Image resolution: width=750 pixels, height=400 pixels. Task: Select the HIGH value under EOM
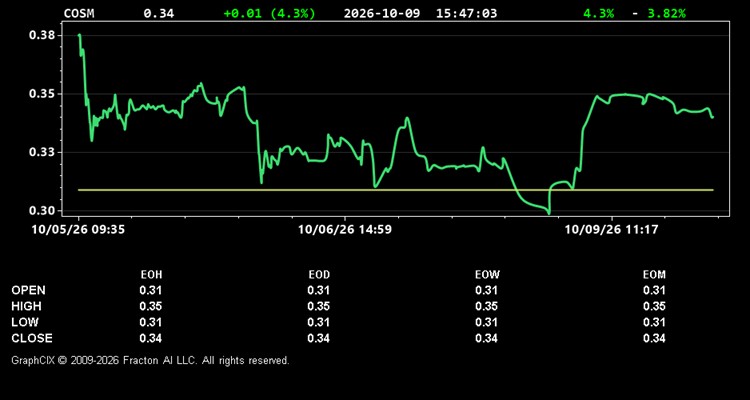[654, 306]
